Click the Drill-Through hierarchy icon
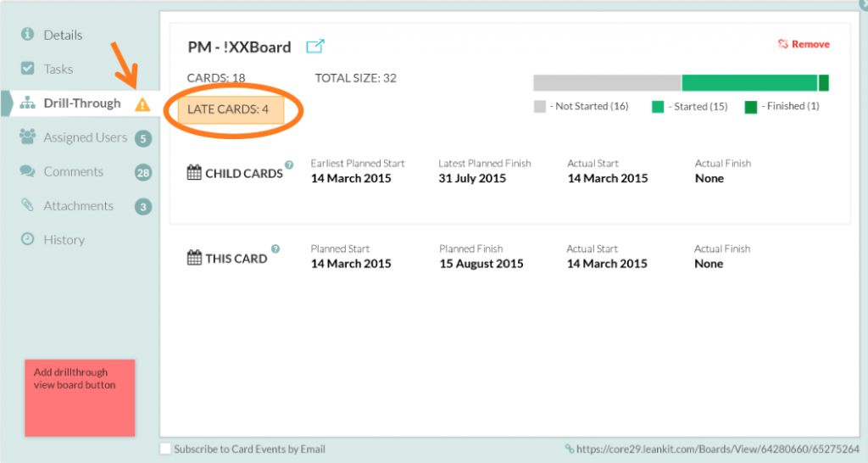Viewport: 868px width, 463px height. click(27, 103)
